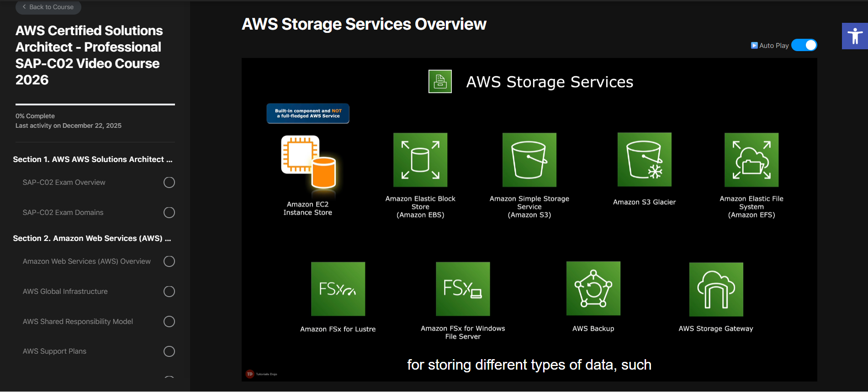Click the FSx for Windows File Server icon
Image resolution: width=868 pixels, height=392 pixels.
pyautogui.click(x=463, y=289)
